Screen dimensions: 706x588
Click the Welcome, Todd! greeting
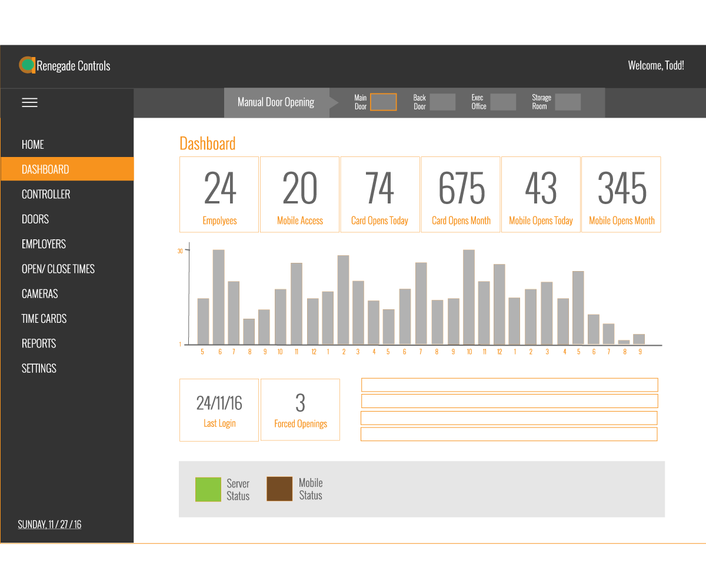(x=656, y=65)
